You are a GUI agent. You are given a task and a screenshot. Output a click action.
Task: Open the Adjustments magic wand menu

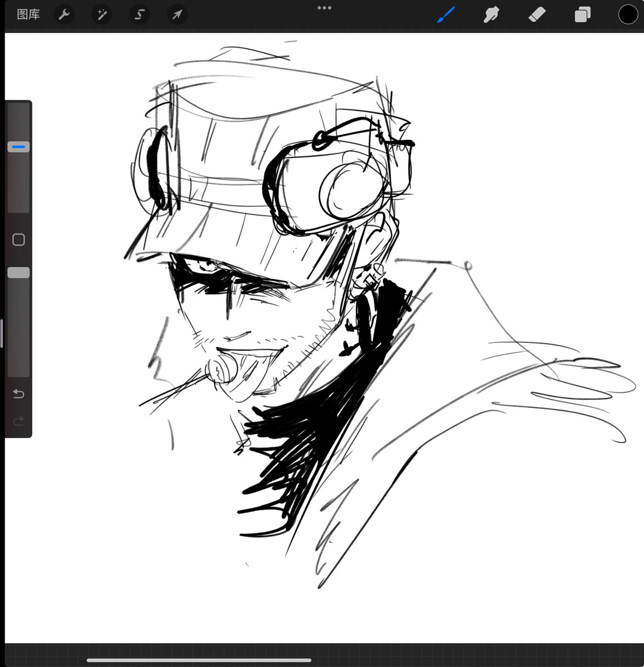(x=102, y=14)
